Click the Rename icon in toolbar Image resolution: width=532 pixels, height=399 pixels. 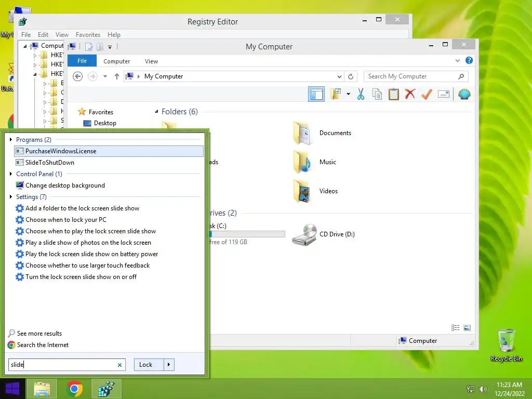coord(444,94)
